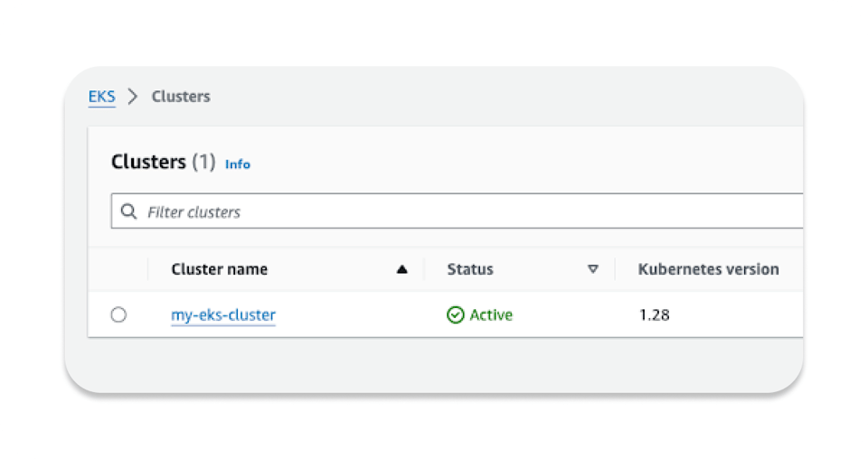The width and height of the screenshot is (868, 459).
Task: Click the Cluster name column header
Action: point(220,269)
